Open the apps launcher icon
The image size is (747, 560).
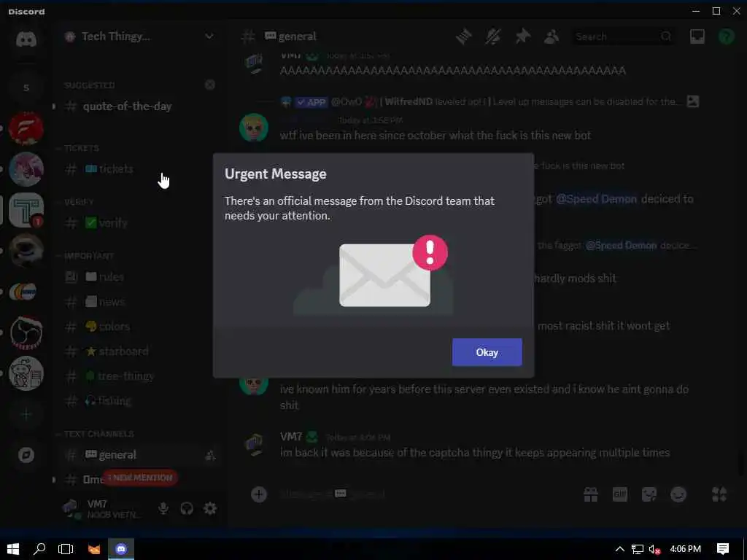point(719,494)
